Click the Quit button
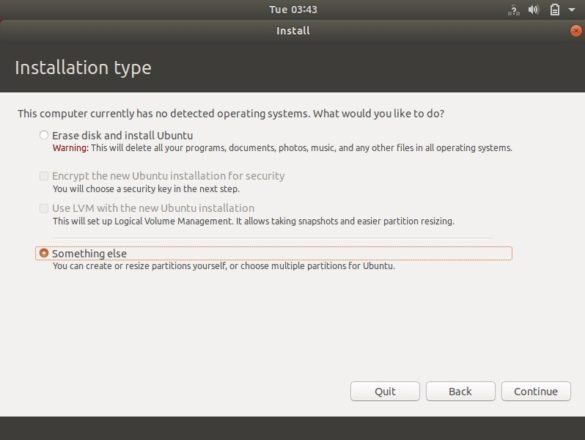585x440 pixels. pyautogui.click(x=385, y=391)
